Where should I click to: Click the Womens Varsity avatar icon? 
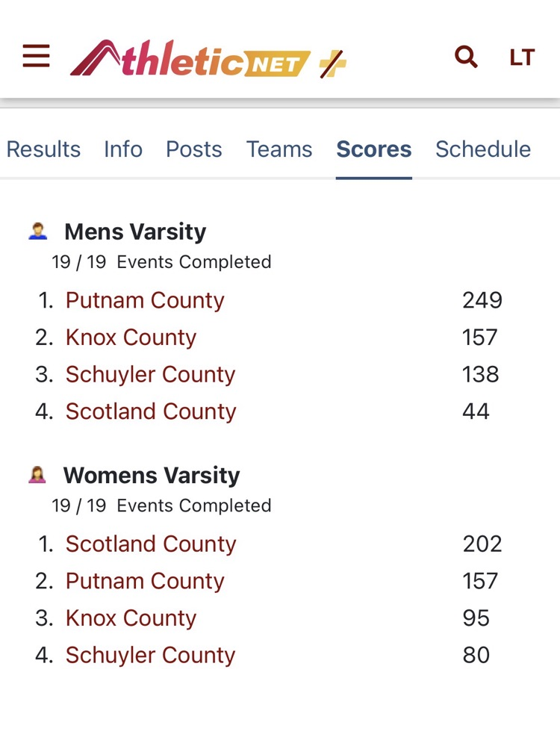tap(37, 475)
